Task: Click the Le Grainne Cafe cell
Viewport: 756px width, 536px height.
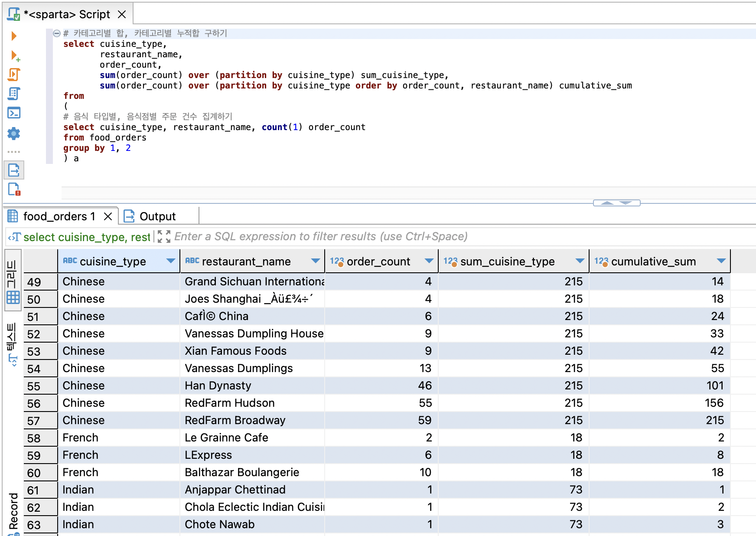Action: (x=252, y=438)
